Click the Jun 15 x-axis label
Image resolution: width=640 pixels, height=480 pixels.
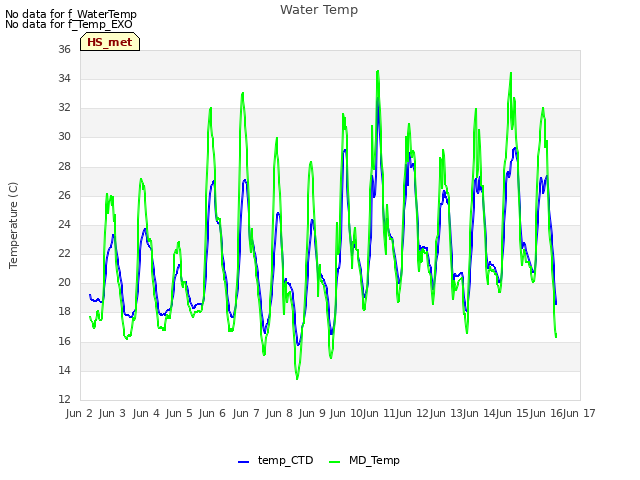click(512, 413)
